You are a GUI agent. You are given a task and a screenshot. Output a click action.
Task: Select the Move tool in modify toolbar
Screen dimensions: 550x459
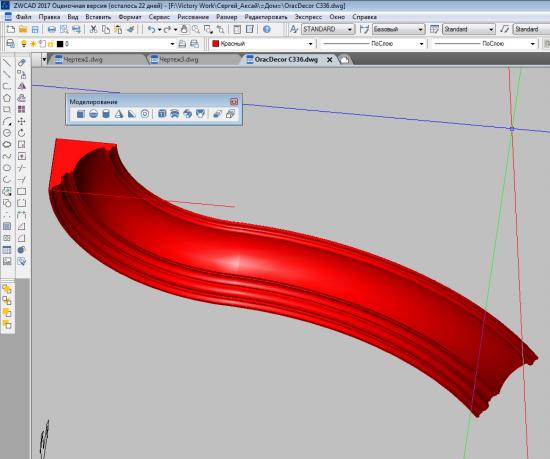[22, 121]
